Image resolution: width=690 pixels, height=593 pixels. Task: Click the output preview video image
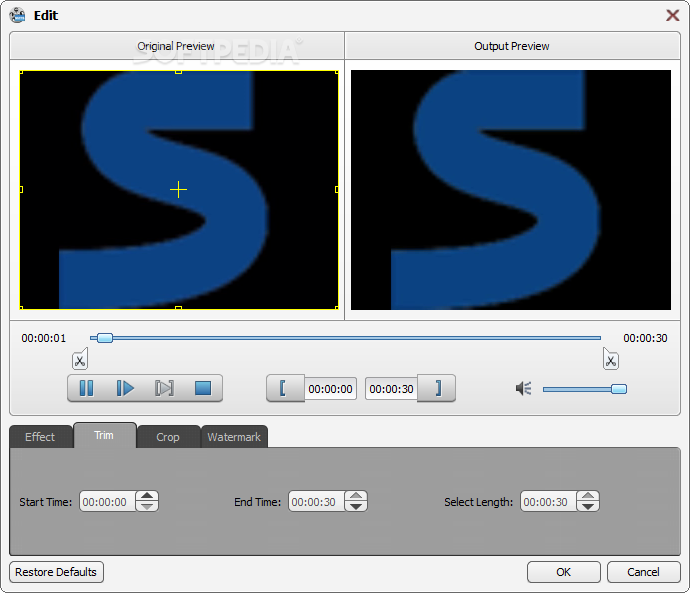coord(511,190)
